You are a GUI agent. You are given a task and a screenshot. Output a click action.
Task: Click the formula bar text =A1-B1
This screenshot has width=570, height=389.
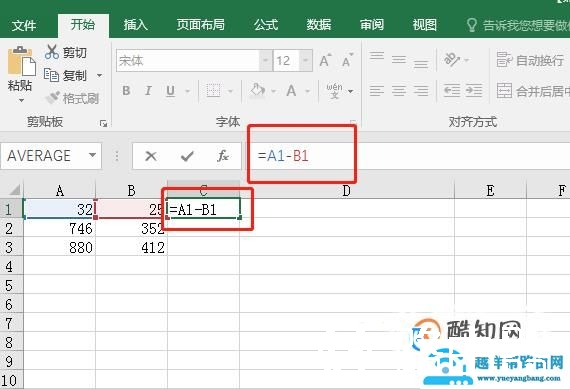pos(283,156)
